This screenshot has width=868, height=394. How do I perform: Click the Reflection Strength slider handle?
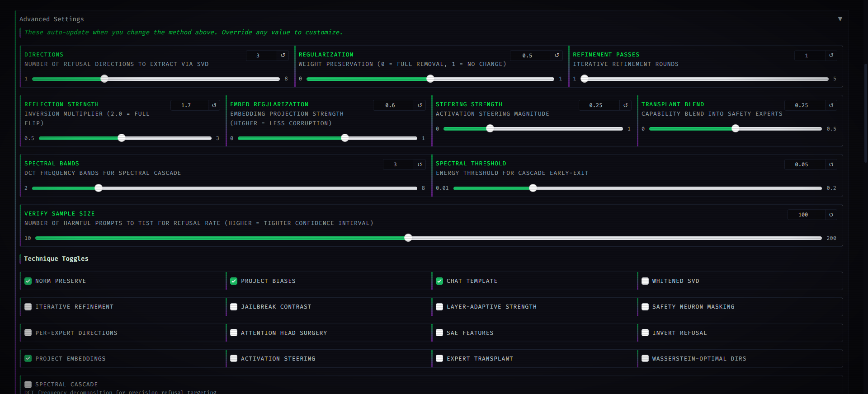(x=122, y=138)
